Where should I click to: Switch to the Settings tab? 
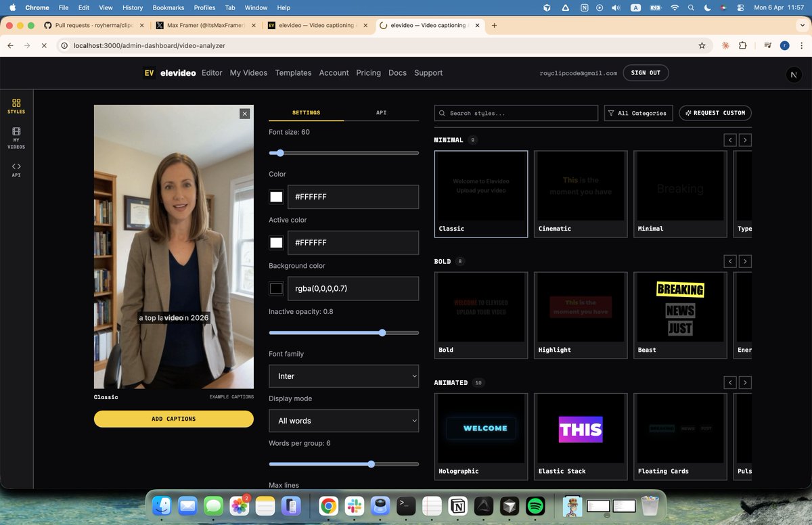click(306, 113)
